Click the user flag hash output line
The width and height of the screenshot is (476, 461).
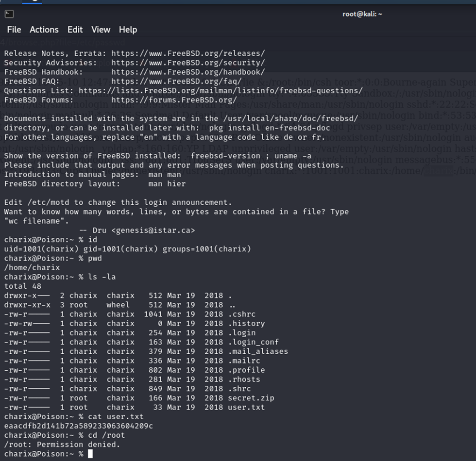click(x=78, y=426)
